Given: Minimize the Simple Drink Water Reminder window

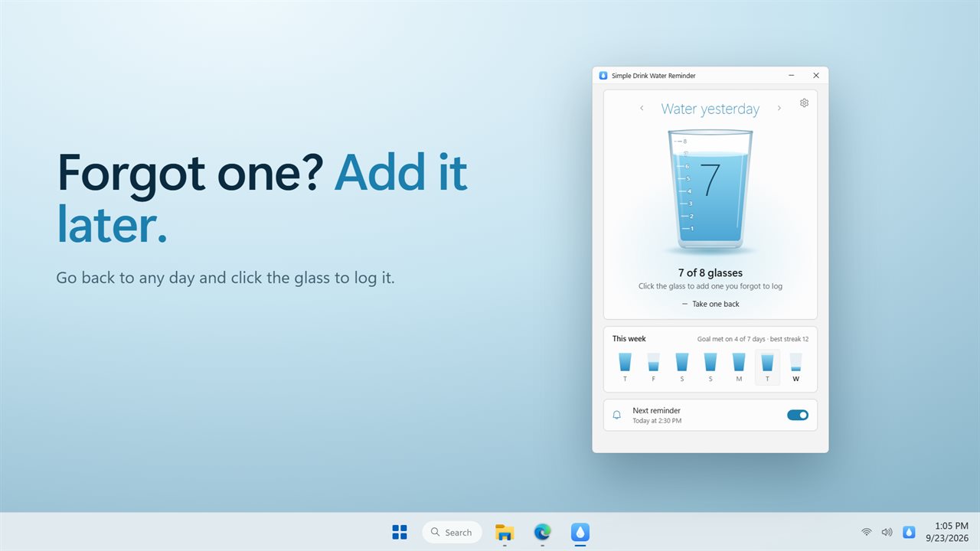Looking at the screenshot, I should point(791,75).
